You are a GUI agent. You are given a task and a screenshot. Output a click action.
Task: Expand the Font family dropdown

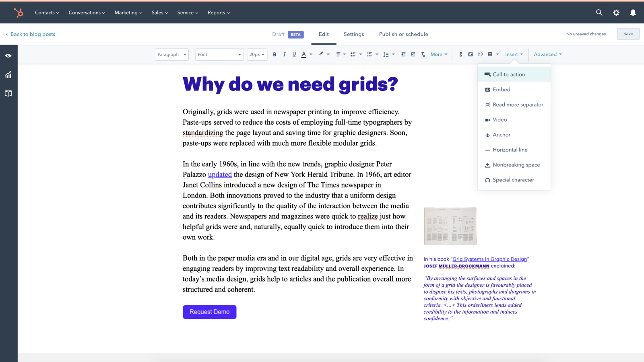click(219, 55)
